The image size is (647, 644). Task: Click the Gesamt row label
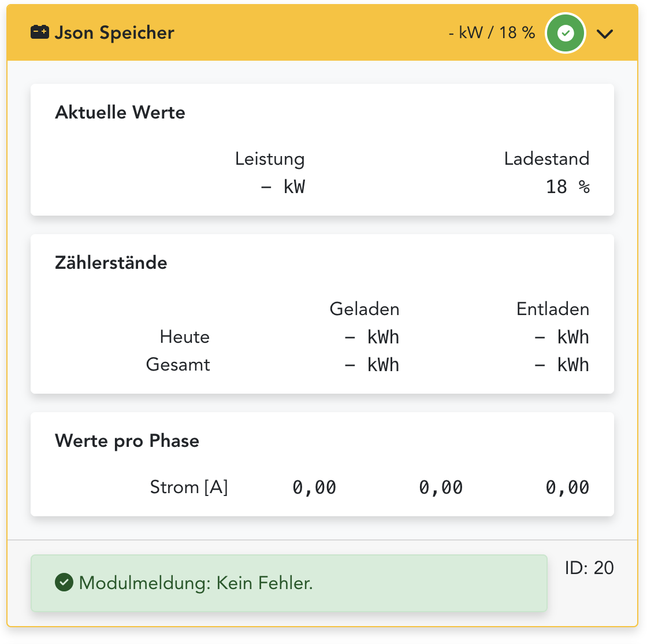point(178,365)
